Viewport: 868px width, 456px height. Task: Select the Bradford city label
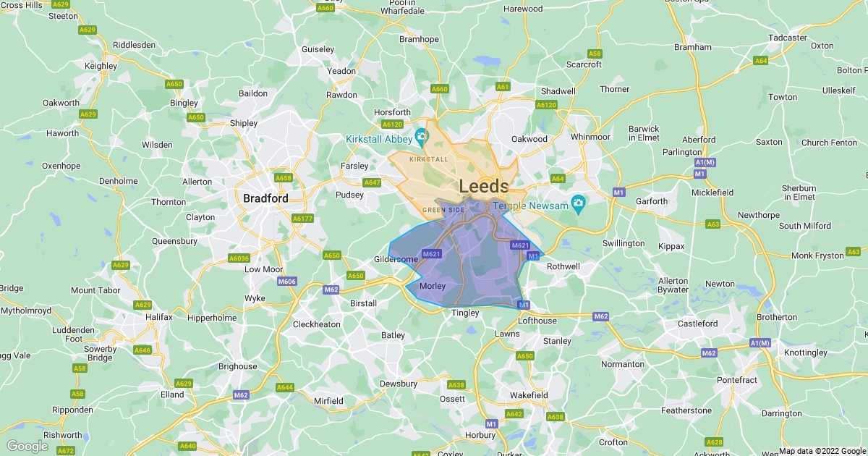tap(265, 198)
